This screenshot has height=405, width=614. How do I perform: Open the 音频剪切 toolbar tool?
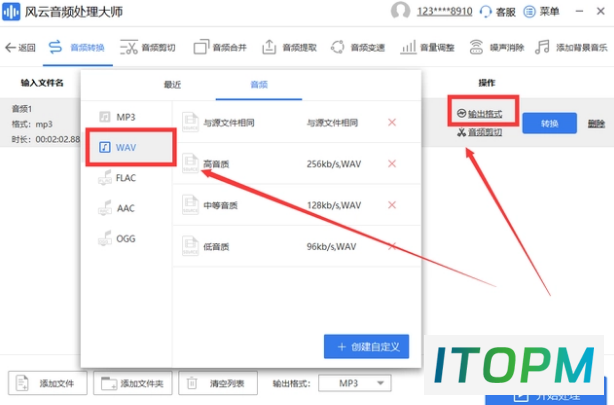(x=148, y=47)
